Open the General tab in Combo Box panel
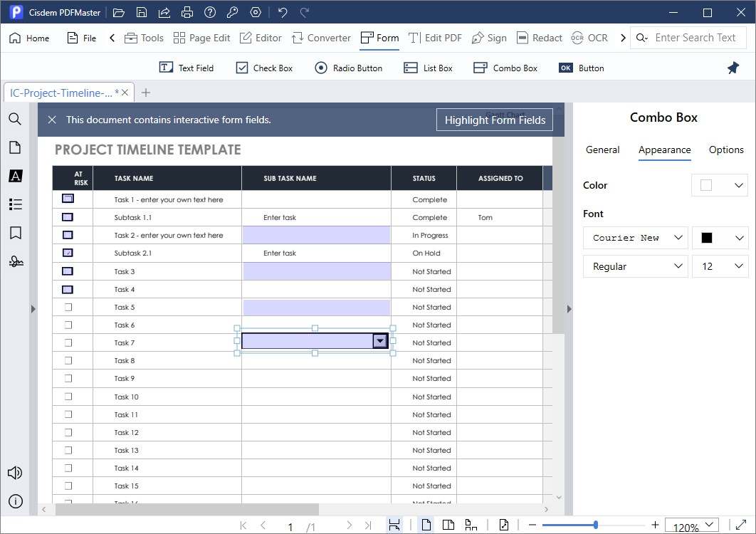 602,150
